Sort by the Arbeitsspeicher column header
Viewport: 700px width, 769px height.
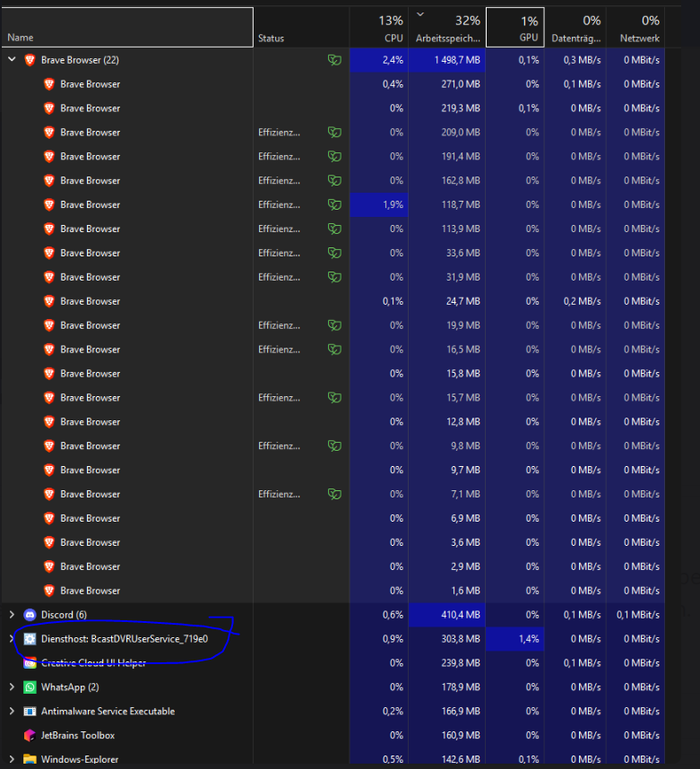447,28
